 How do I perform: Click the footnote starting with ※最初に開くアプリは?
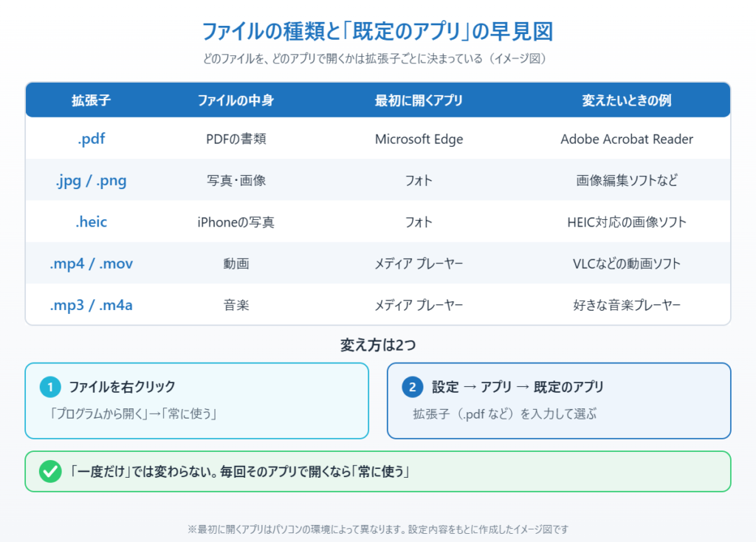[377, 529]
